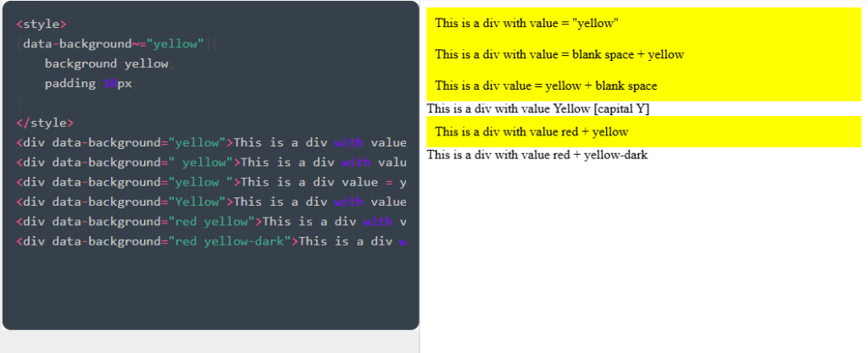
Task: Click the closing curly brace in CSS
Action: point(19,103)
